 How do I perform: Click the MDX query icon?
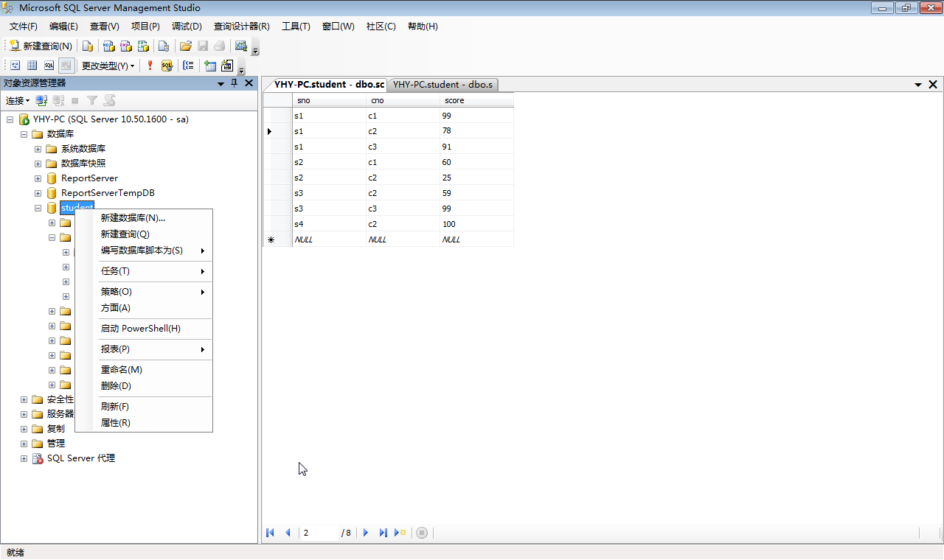[x=108, y=46]
